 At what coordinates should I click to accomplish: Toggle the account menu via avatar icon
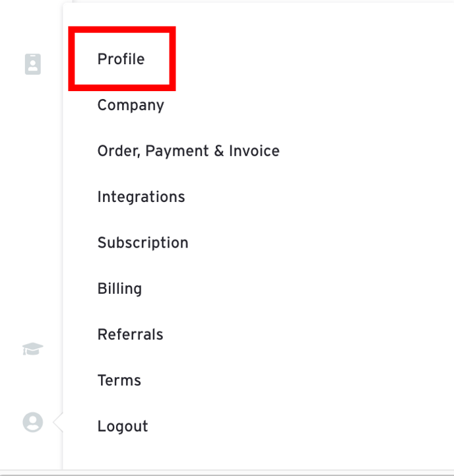33,422
